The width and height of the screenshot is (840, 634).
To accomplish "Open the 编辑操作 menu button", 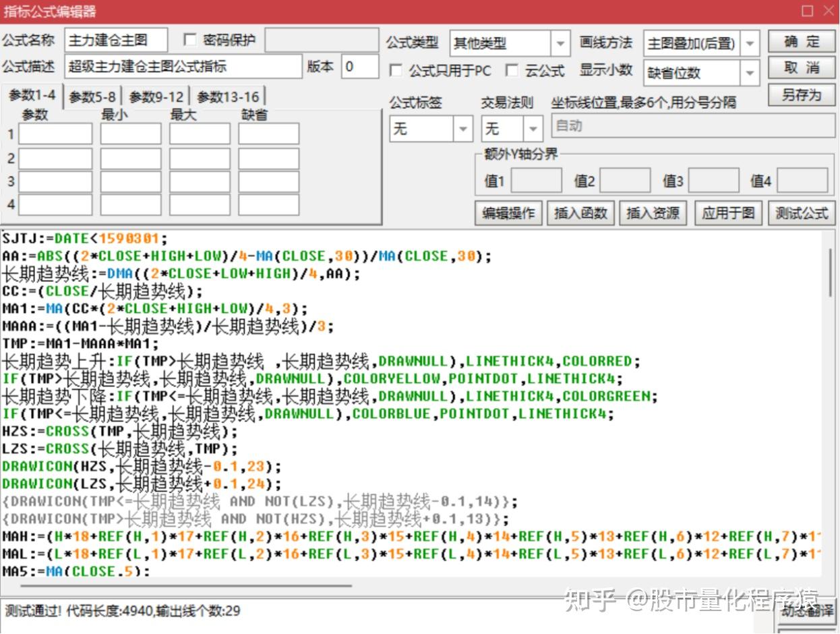I will click(508, 213).
